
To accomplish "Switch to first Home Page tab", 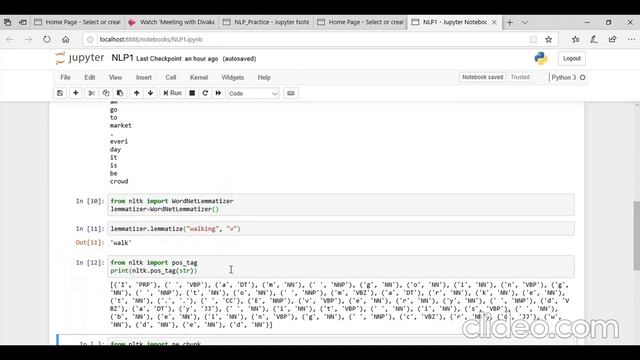I will (x=78, y=22).
